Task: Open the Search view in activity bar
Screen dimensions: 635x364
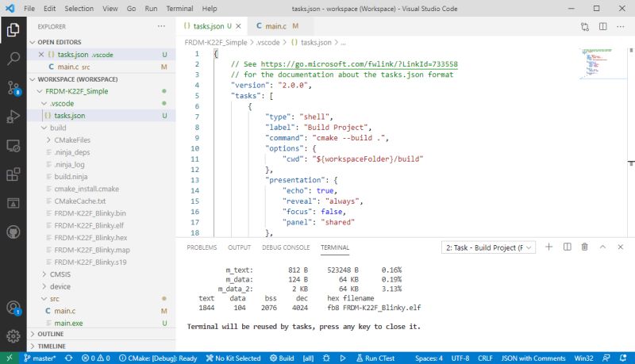Action: click(x=13, y=59)
